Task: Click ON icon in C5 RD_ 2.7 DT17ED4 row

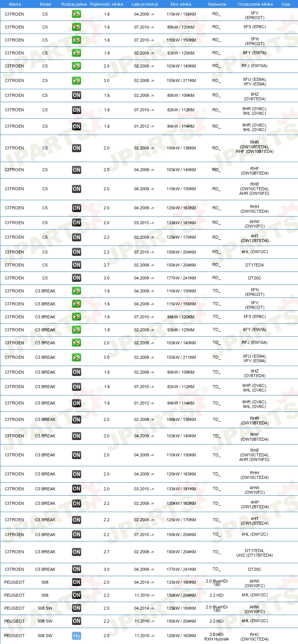Action: (x=77, y=265)
